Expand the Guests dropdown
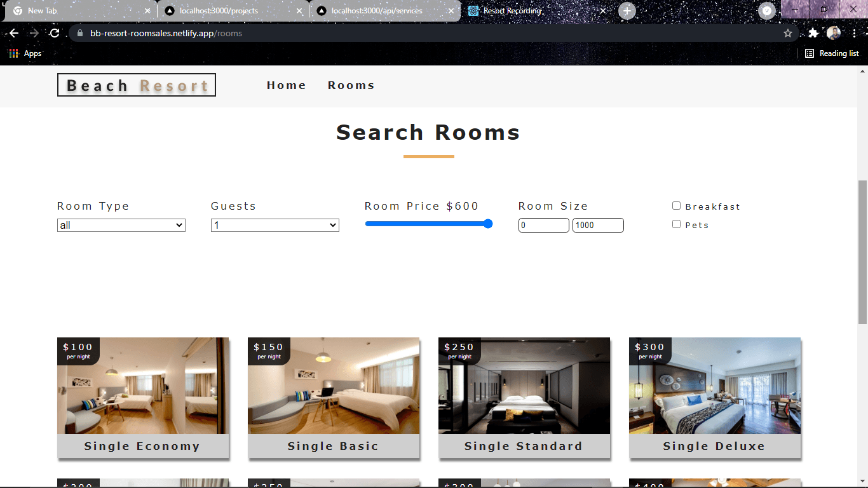 click(x=275, y=225)
